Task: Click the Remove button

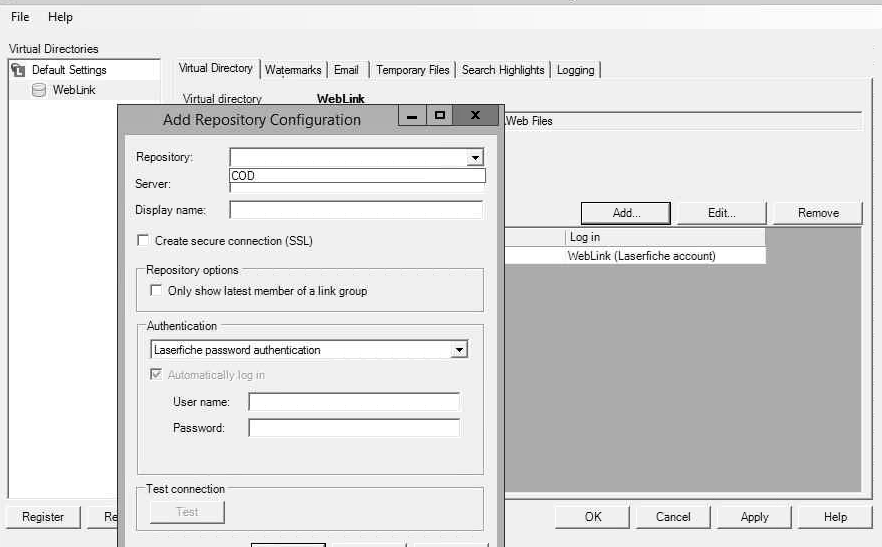Action: (x=818, y=213)
